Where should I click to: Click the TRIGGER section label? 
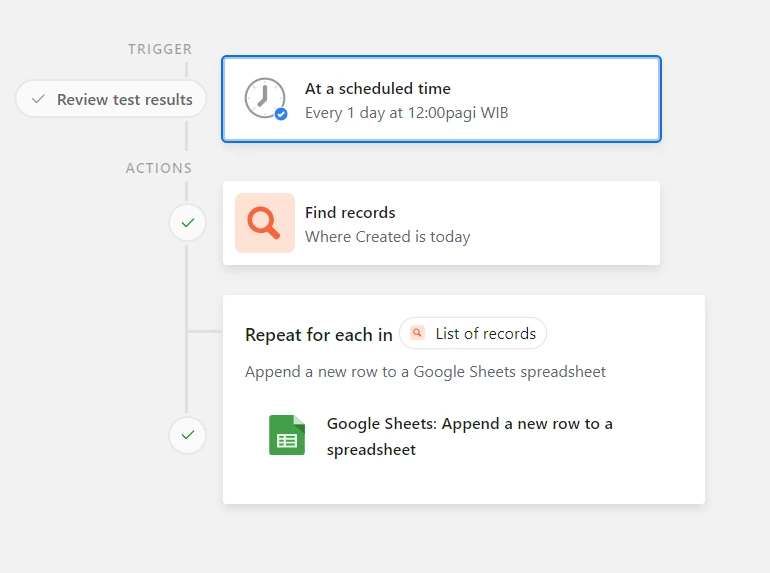tap(160, 49)
